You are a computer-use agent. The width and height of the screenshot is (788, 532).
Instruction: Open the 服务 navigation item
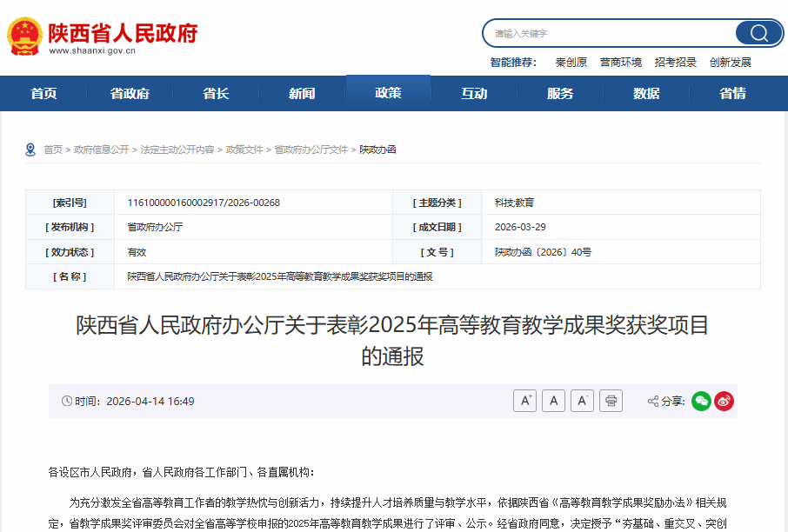pos(560,94)
